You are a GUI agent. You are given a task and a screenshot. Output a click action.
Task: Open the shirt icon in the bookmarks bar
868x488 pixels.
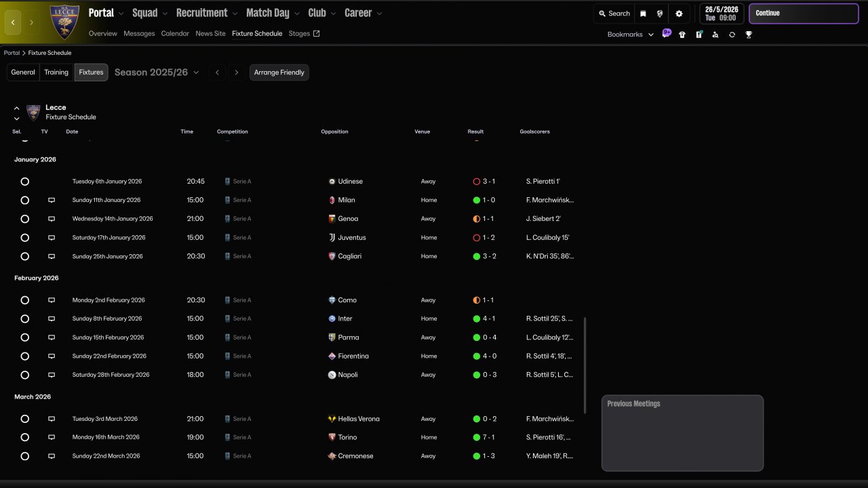point(682,35)
